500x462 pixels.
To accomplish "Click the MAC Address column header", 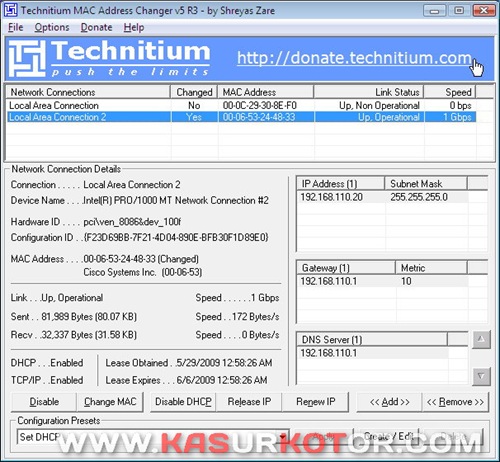I will 266,92.
